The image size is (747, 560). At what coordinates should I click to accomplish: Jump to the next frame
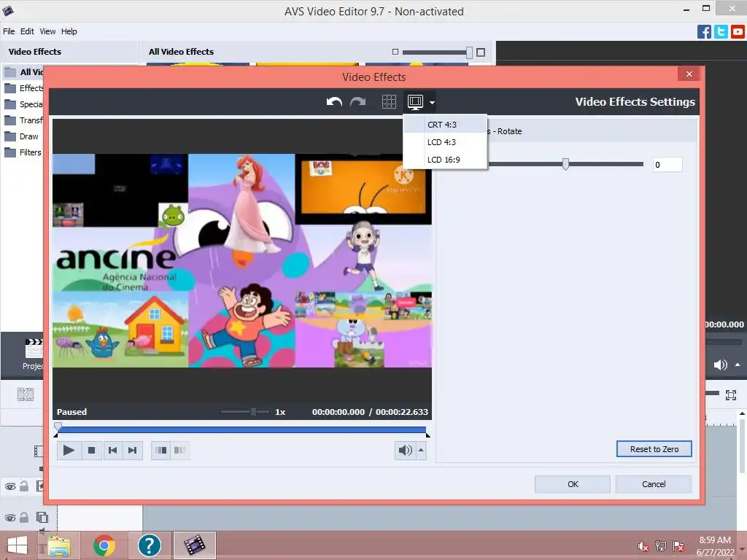pyautogui.click(x=133, y=450)
